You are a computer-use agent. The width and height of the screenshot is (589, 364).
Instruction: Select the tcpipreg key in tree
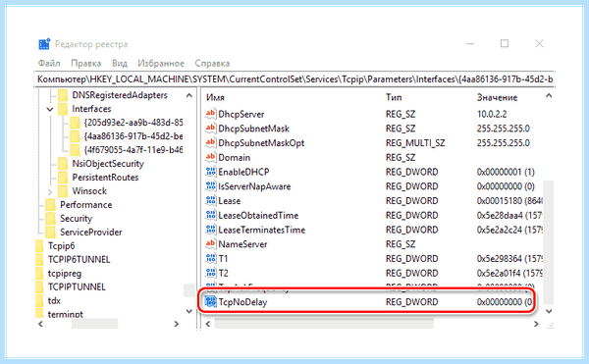pos(65,273)
